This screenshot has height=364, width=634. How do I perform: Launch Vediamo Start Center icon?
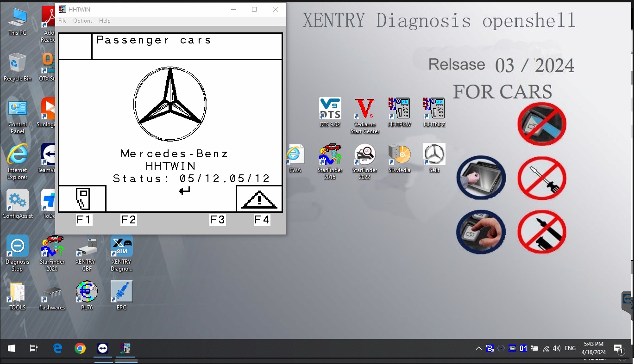pyautogui.click(x=364, y=116)
